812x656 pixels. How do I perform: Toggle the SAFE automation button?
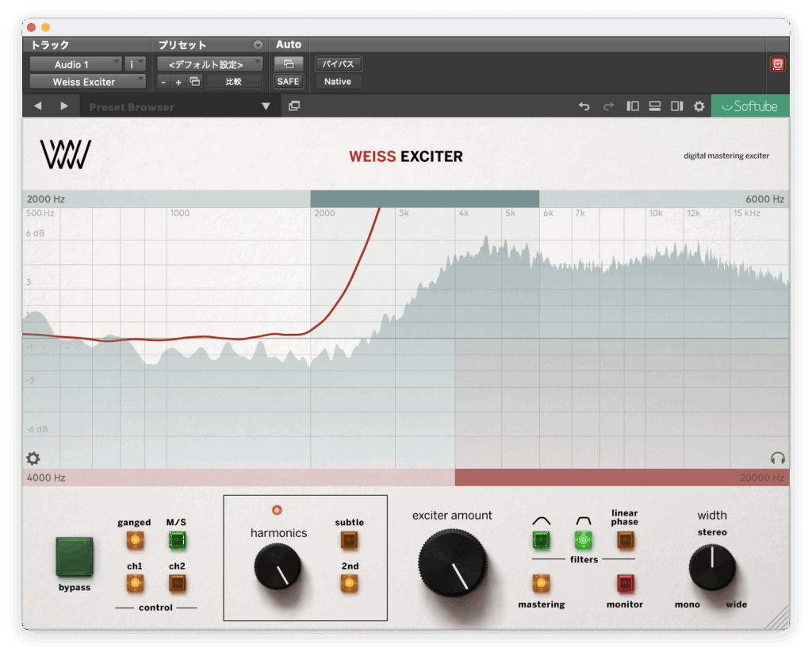[x=289, y=82]
